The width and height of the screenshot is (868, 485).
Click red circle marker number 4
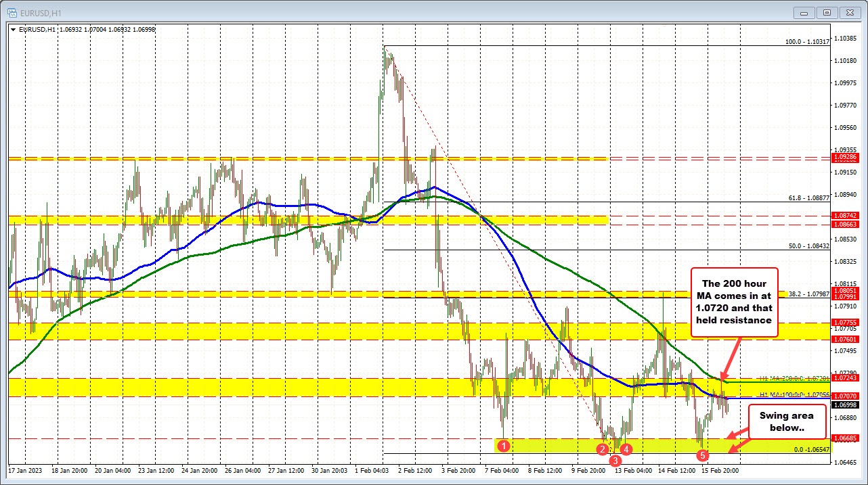(x=626, y=448)
